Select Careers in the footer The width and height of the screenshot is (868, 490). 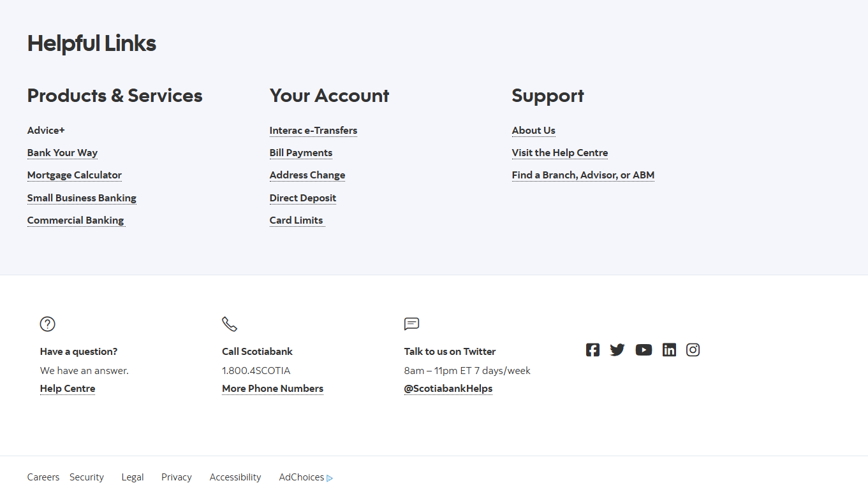tap(43, 477)
